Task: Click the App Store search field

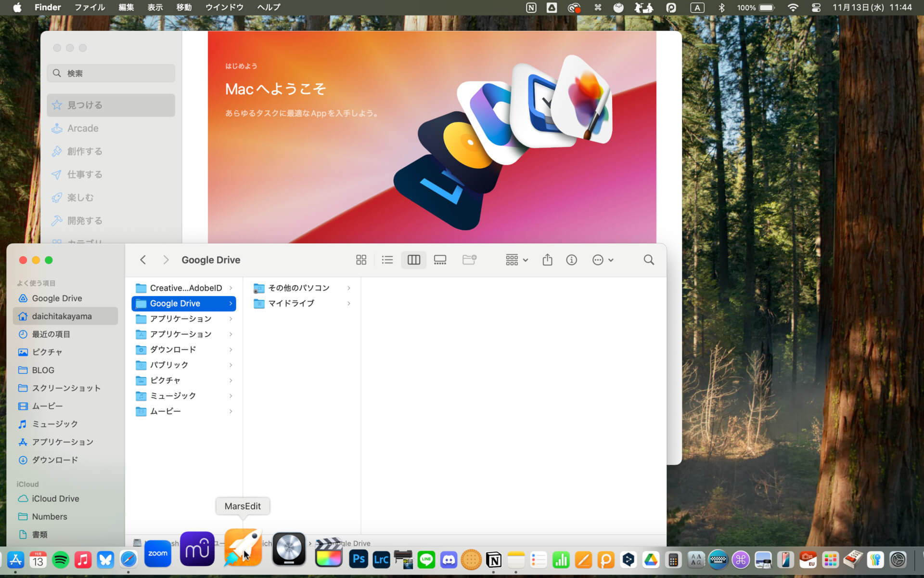Action: [111, 73]
